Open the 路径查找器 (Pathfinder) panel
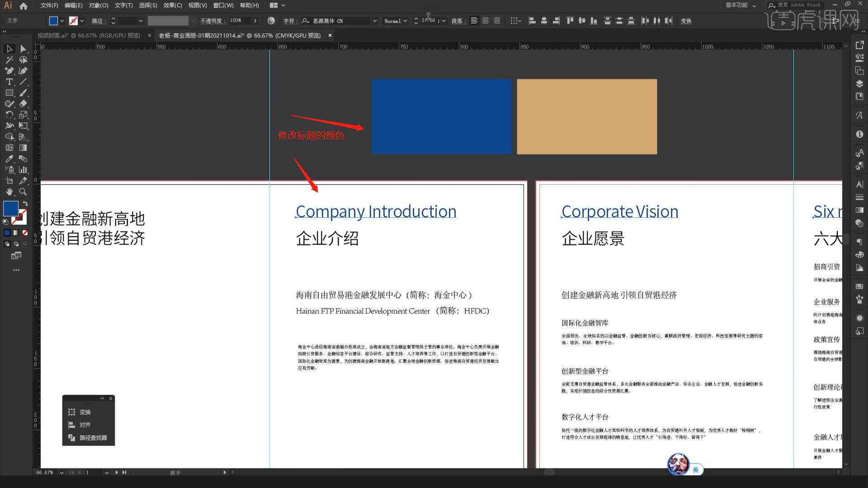The height and width of the screenshot is (488, 868). [x=90, y=437]
